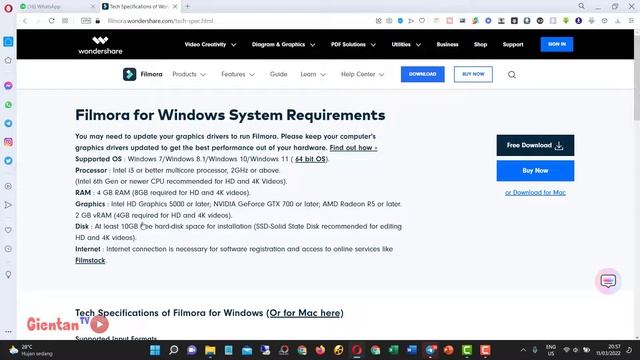Open the Guide menu item
The image size is (640, 360).
click(x=278, y=74)
